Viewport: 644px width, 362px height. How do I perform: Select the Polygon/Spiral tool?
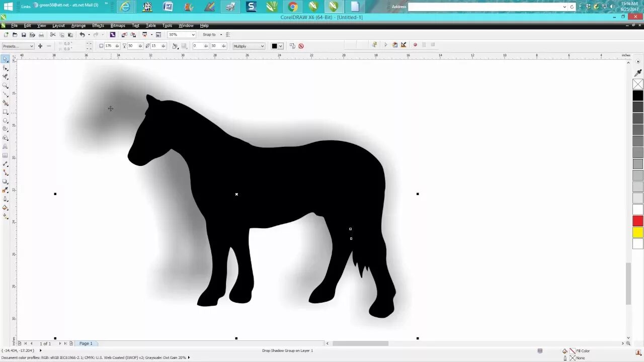(5, 129)
